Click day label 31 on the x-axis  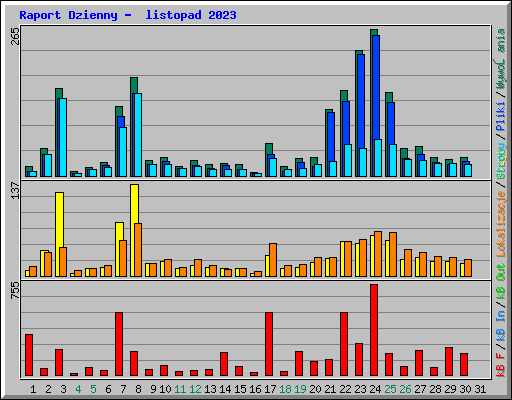tap(480, 389)
